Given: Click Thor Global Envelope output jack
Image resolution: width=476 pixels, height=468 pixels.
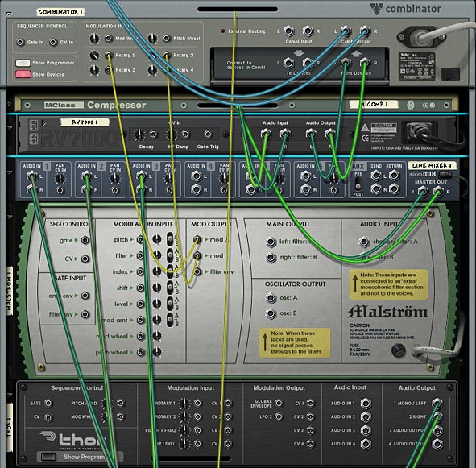Looking at the screenshot, I should pyautogui.click(x=279, y=404).
